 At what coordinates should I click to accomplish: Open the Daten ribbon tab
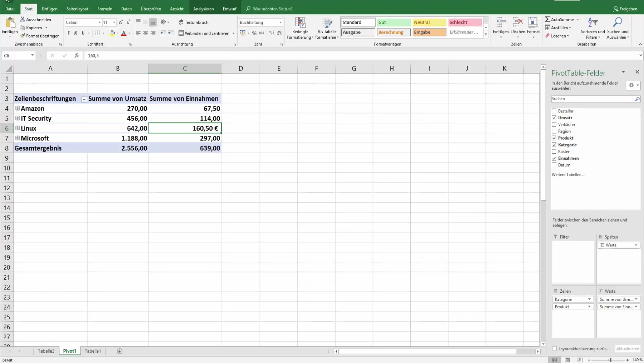coord(126,9)
